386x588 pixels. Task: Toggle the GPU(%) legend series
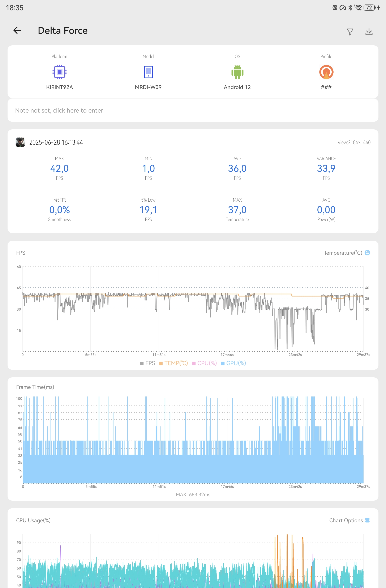point(233,363)
